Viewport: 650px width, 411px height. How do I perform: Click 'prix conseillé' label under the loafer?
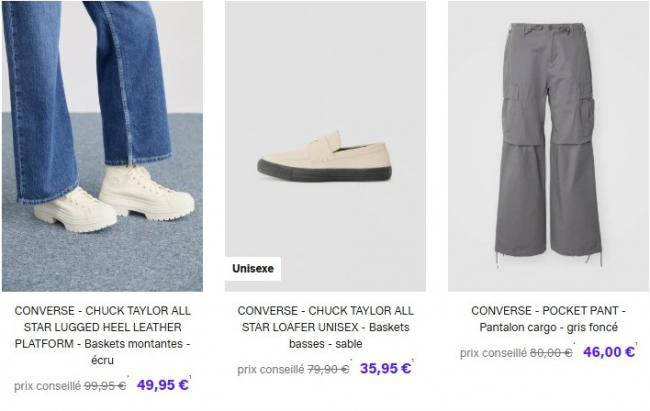pos(271,369)
